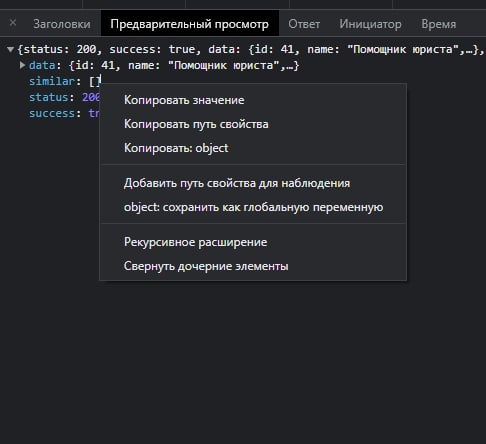Open the Инициатор tab
Screen dimensions: 486x444
pos(370,24)
